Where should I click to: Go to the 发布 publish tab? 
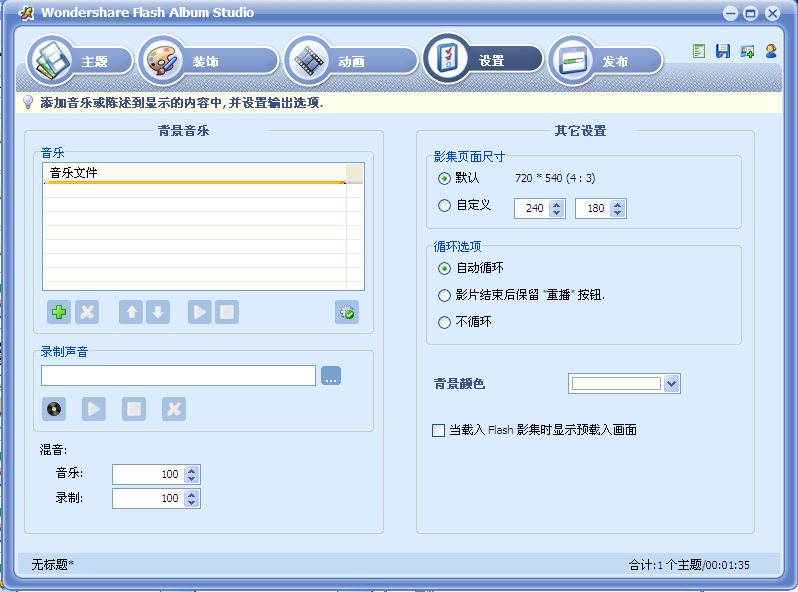coord(605,62)
